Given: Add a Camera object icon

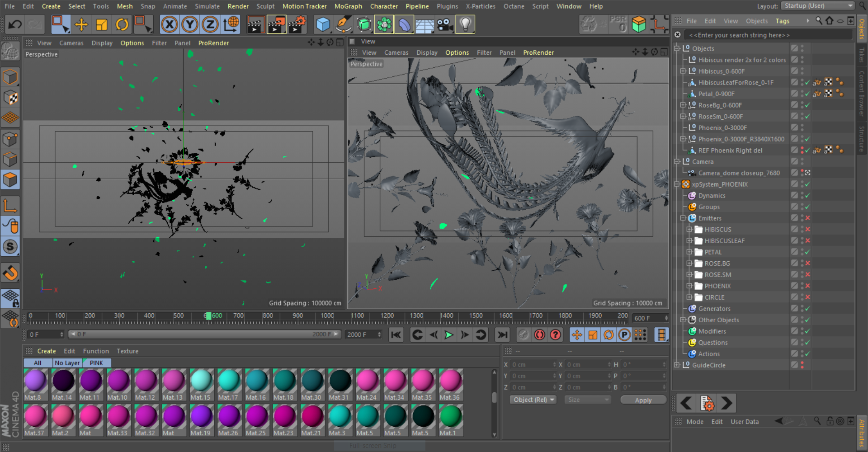Looking at the screenshot, I should (x=445, y=24).
